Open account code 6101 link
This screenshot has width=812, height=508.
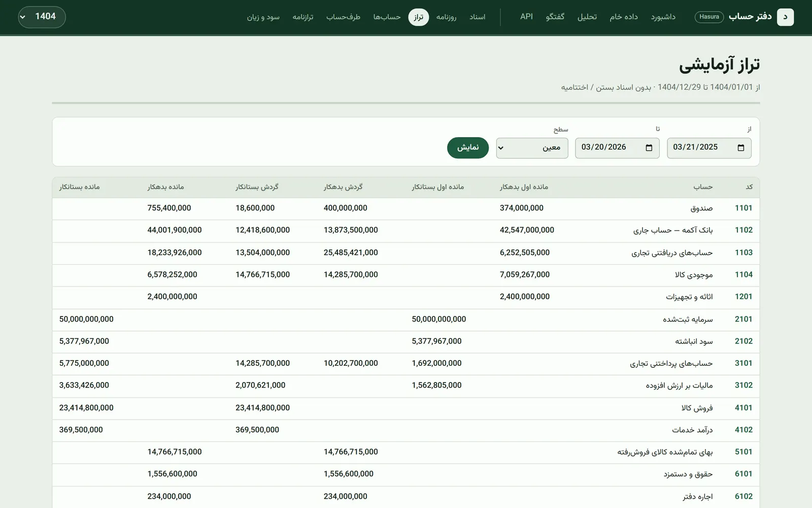(x=743, y=474)
